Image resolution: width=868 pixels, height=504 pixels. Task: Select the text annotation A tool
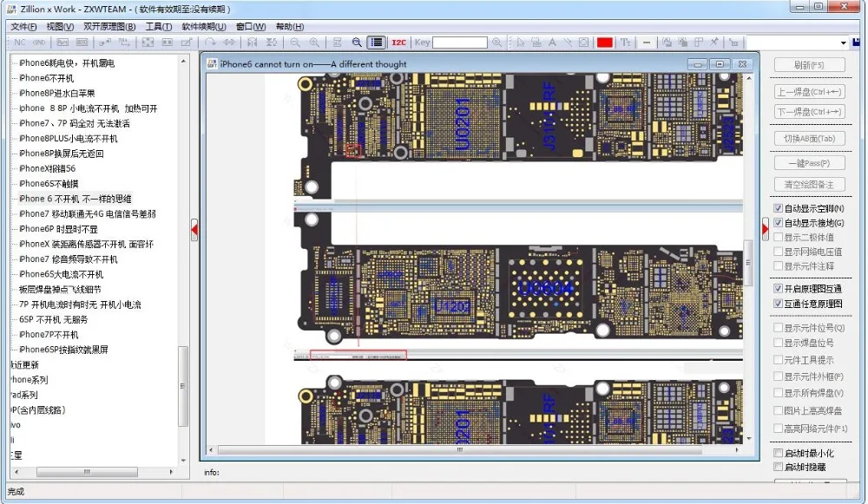(552, 43)
